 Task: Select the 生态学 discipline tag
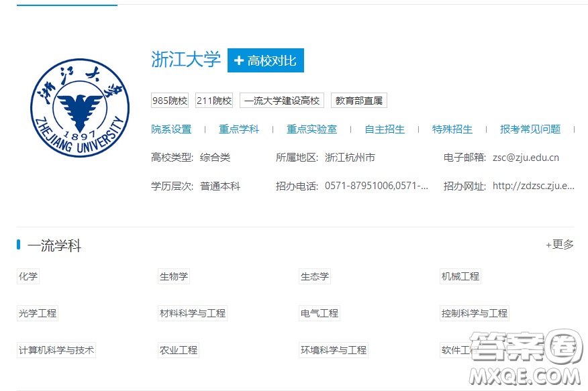click(315, 276)
